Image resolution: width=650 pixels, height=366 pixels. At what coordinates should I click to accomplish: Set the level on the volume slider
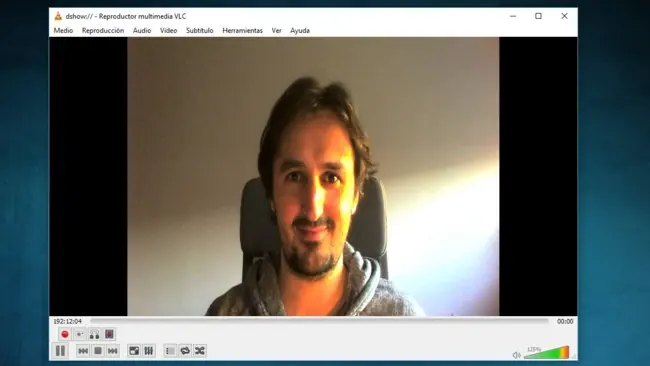(547, 353)
